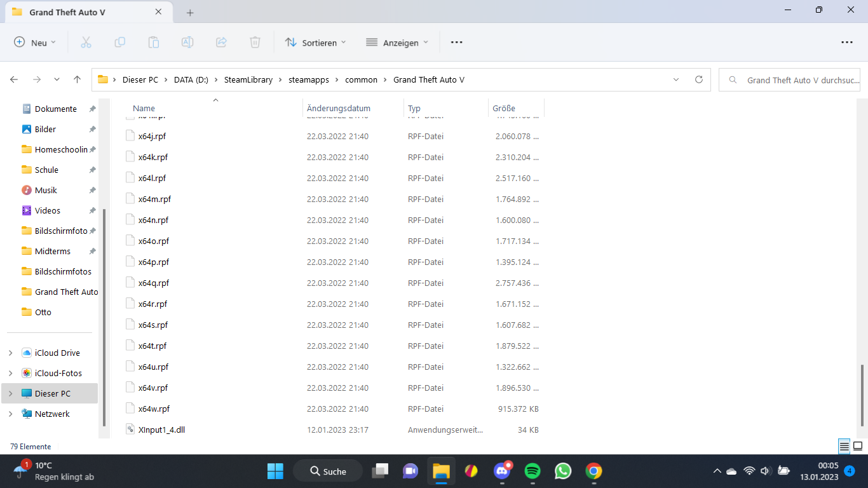Click the Cut scissors icon in toolbar
The width and height of the screenshot is (868, 488).
coord(86,43)
